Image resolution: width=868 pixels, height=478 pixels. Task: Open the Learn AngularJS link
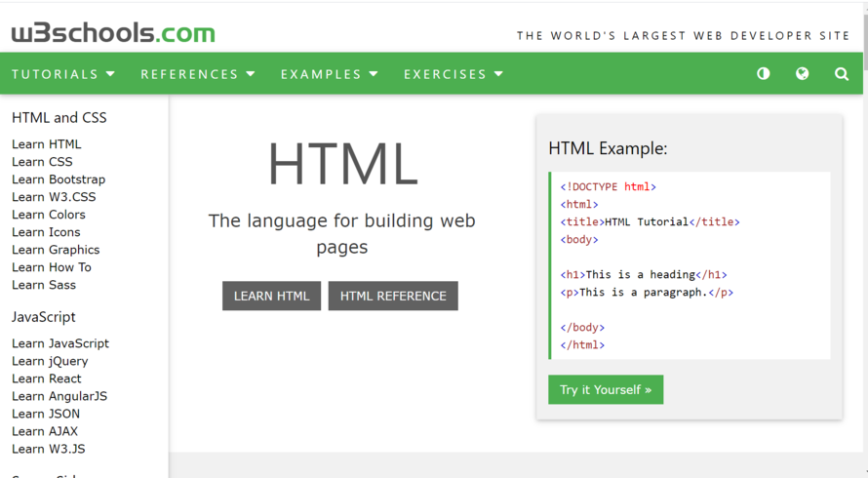coord(59,396)
